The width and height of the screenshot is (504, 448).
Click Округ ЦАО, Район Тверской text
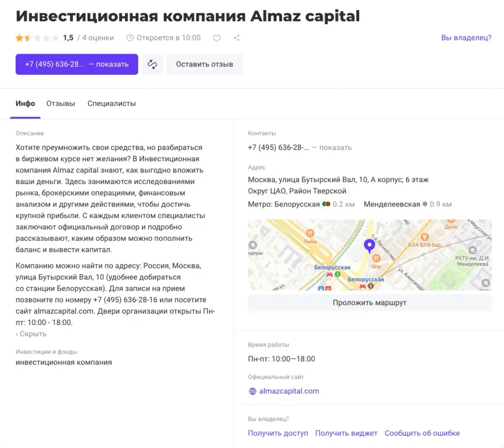[x=297, y=191]
